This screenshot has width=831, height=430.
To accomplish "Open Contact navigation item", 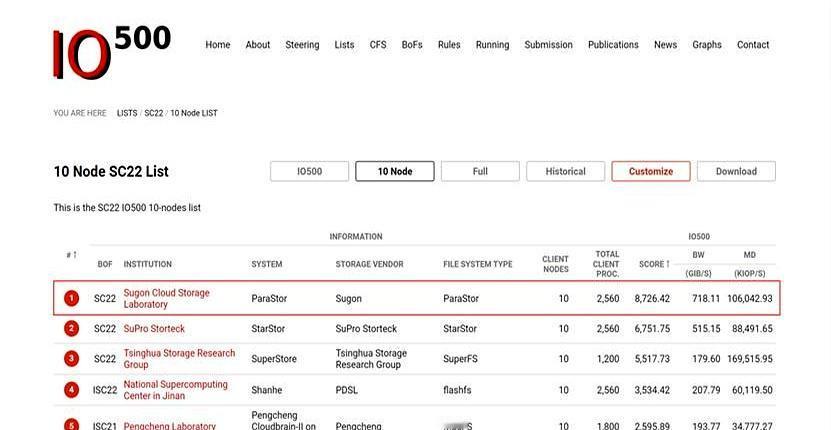I will tap(753, 45).
